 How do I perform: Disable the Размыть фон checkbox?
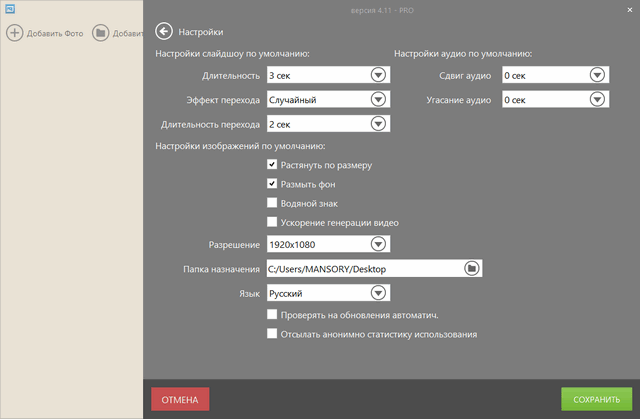click(x=272, y=184)
